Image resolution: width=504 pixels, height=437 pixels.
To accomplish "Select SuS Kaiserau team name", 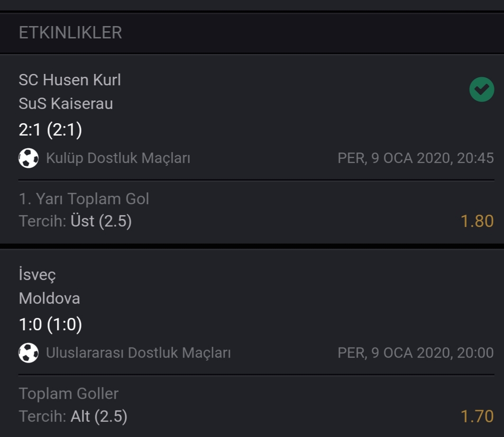I will 66,103.
